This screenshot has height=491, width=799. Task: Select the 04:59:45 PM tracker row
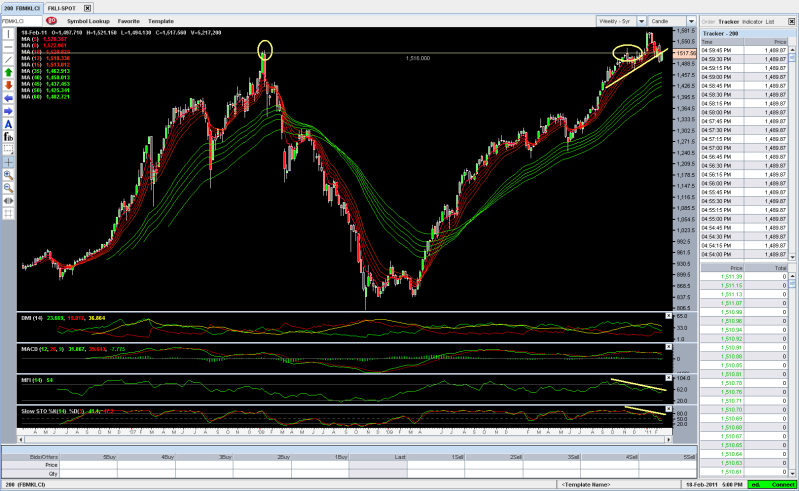point(744,50)
